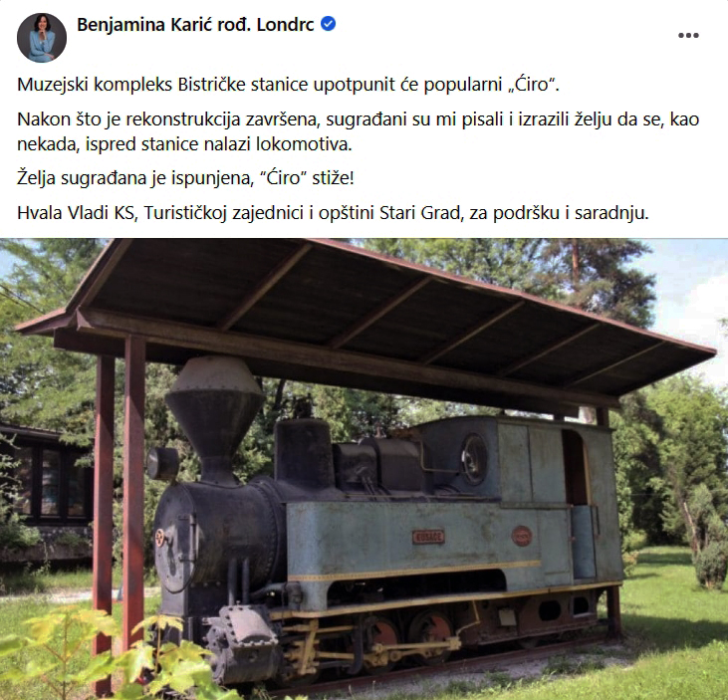Click the canopy roof above the locomotive
Viewport: 728px width, 700px height.
coord(366,321)
